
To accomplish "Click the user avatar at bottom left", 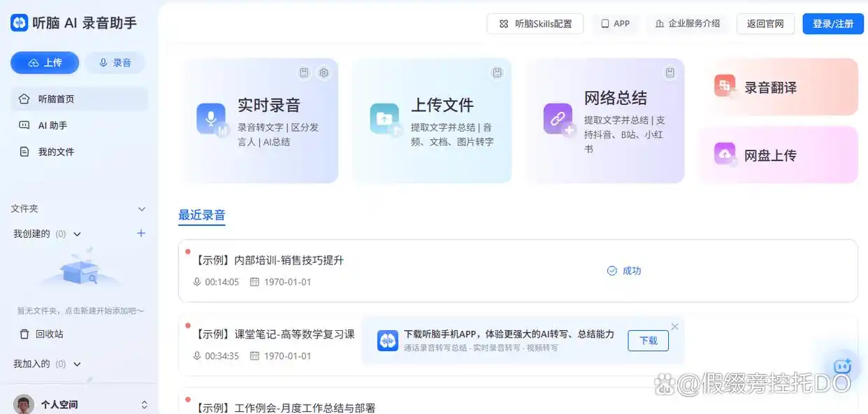I will (24, 404).
